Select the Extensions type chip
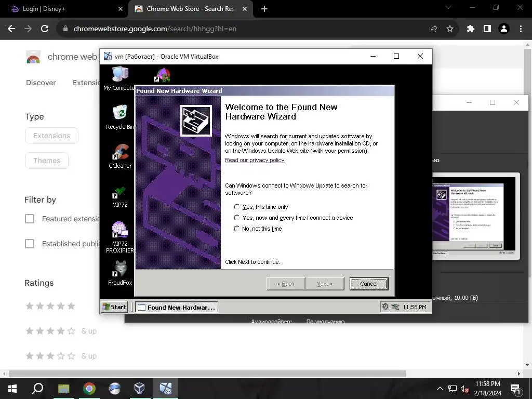This screenshot has width=532, height=399. [x=51, y=136]
